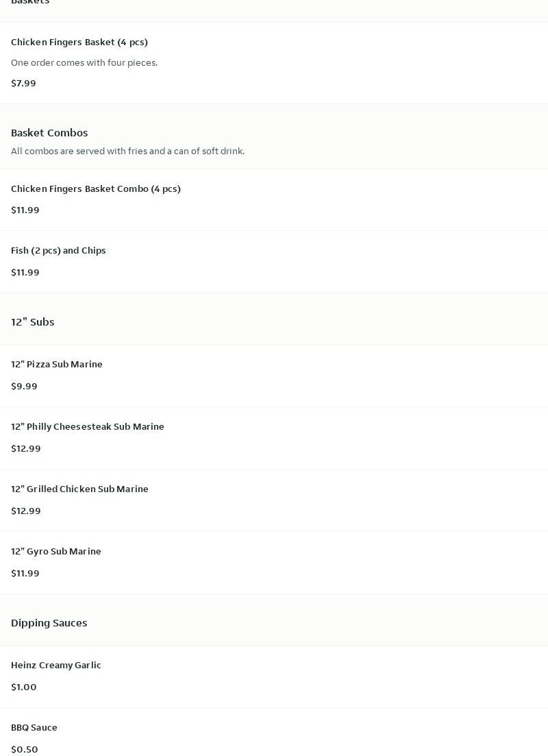Click the 12" Subs section heading
This screenshot has width=548, height=756.
[33, 321]
